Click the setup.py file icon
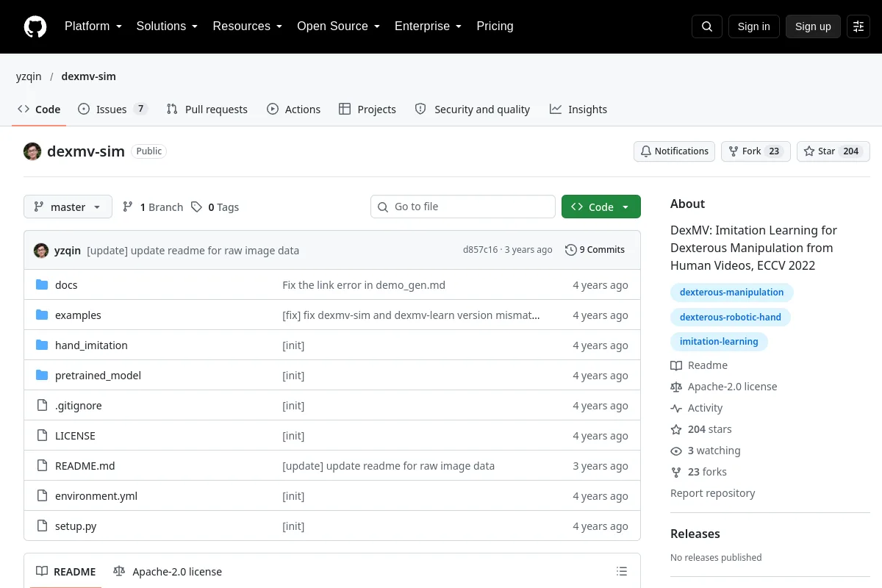The image size is (882, 588). point(42,526)
